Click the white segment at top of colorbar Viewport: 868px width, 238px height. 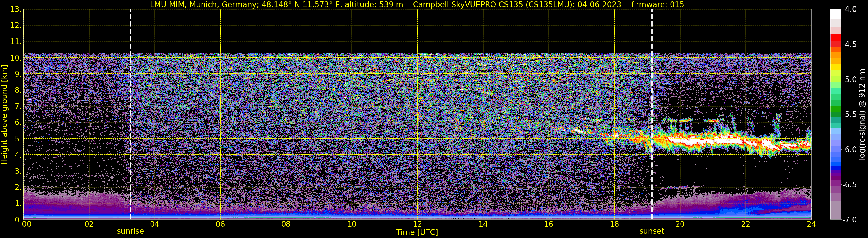[x=835, y=14]
